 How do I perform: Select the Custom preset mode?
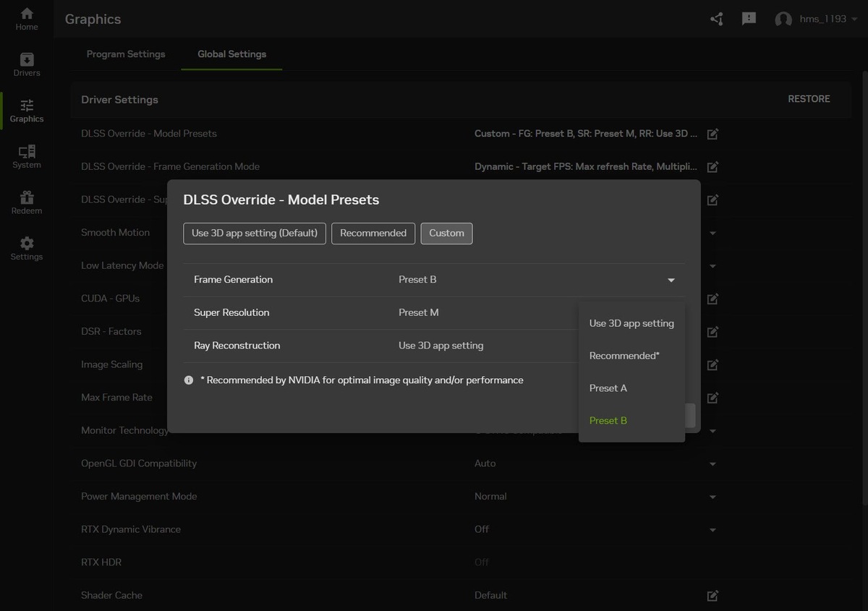[446, 233]
